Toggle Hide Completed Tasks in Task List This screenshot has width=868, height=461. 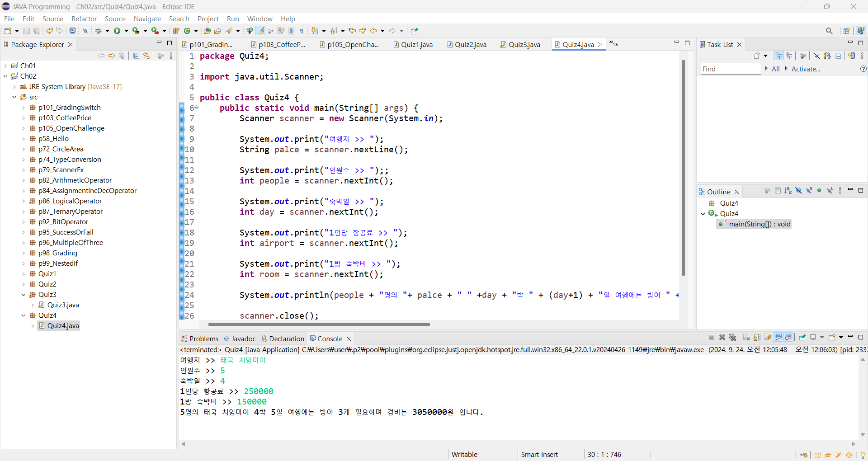817,56
